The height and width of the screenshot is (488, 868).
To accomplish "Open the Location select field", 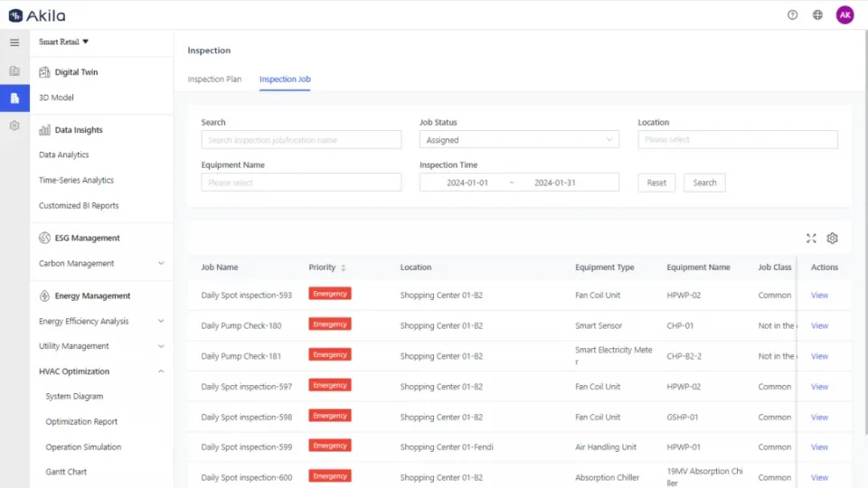I will pyautogui.click(x=738, y=139).
